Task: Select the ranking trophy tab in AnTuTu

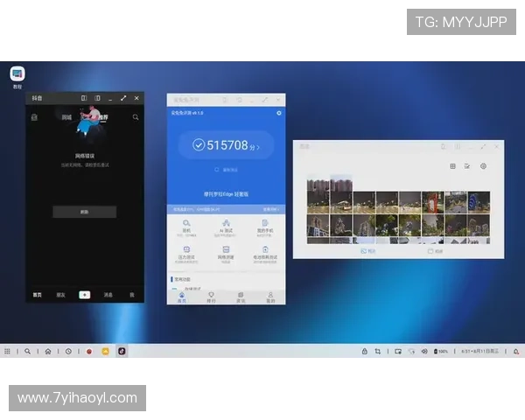Action: point(211,297)
